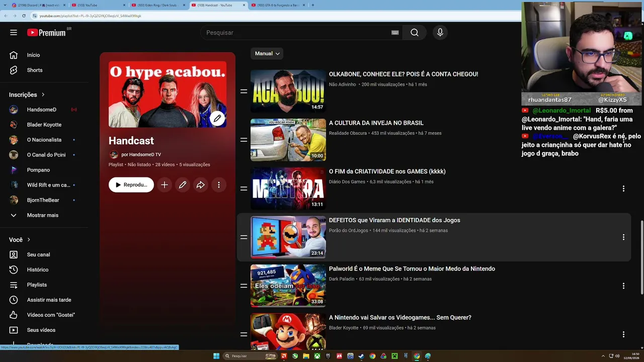Switch to the GTA 6 tab
This screenshot has width=644, height=362.
278,5
